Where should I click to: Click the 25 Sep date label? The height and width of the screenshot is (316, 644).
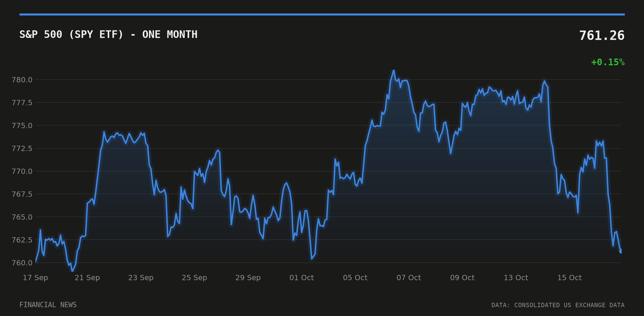[194, 278]
